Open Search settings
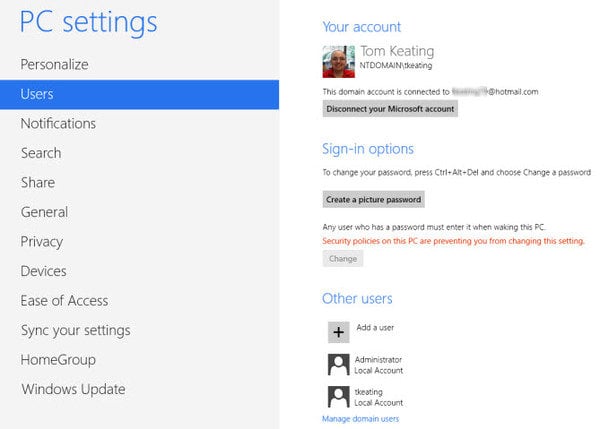The image size is (600, 429). coord(41,153)
